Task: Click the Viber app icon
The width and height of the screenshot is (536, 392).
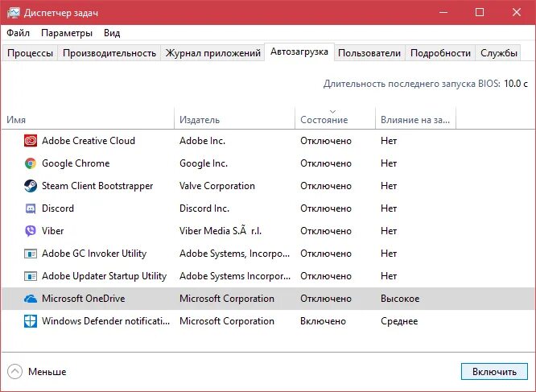Action: (x=31, y=231)
